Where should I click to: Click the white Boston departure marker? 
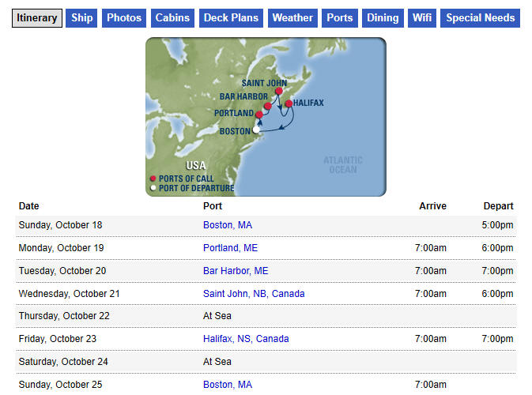pos(256,130)
